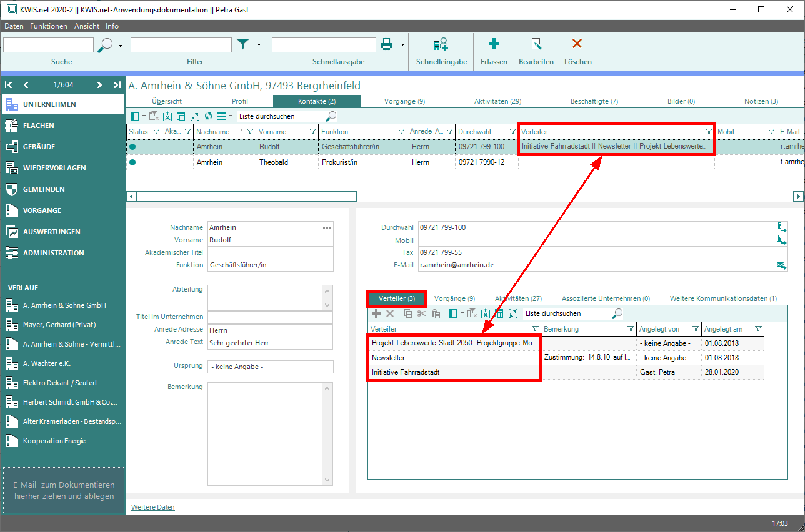Open the AUSWERTUNGEN section

62,232
